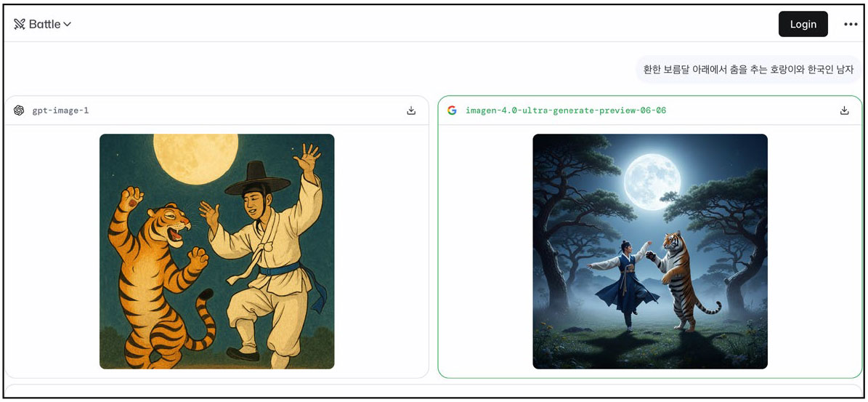Select the green-outlined imagen response card
868x402 pixels.
[650, 237]
